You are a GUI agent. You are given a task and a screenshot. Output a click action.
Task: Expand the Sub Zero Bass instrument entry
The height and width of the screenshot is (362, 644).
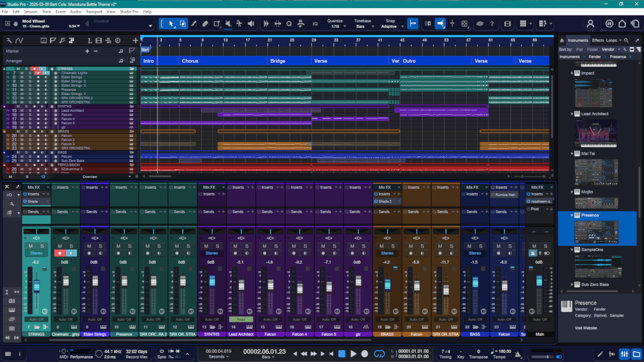(x=572, y=284)
